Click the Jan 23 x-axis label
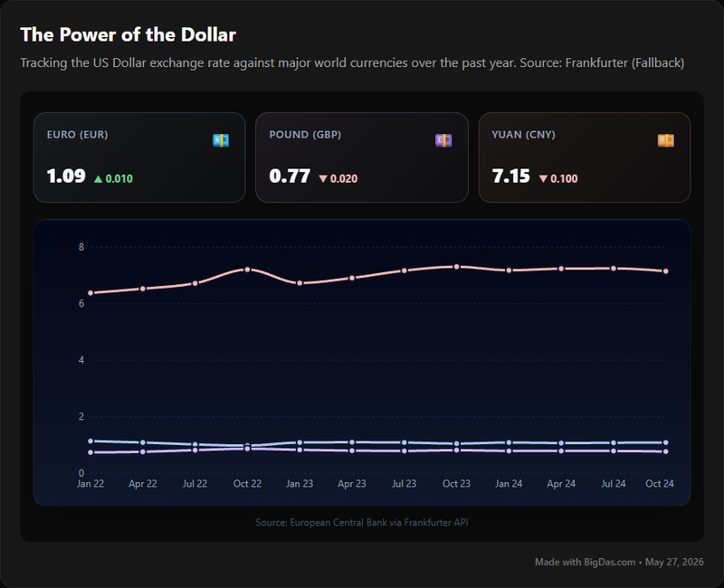Viewport: 724px width, 588px height. pyautogui.click(x=300, y=484)
